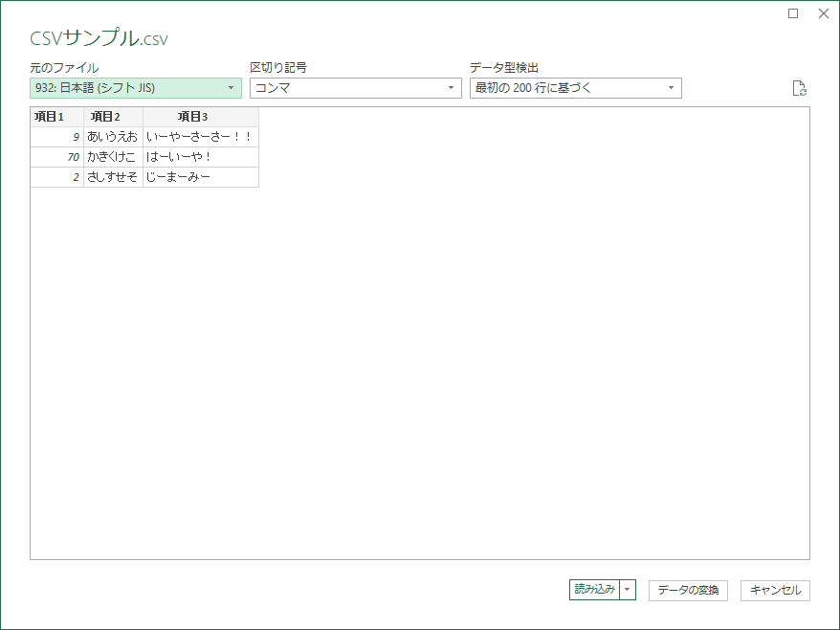Click the データの変換 button
This screenshot has width=840, height=630.
point(688,591)
